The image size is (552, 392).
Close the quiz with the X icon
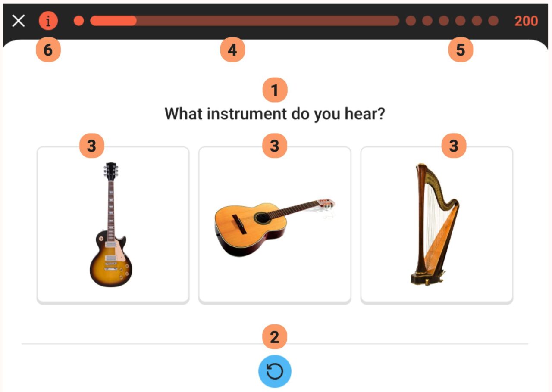point(19,21)
